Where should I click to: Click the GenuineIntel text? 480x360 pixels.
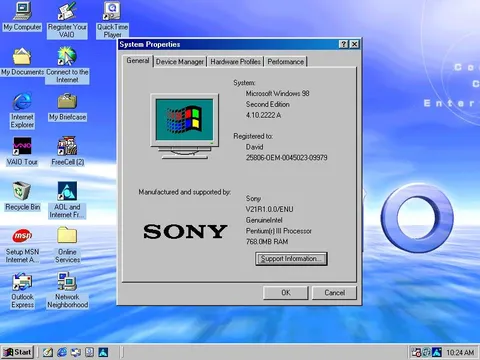[x=264, y=220]
